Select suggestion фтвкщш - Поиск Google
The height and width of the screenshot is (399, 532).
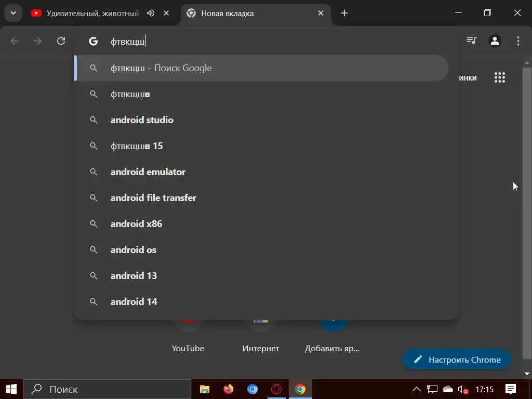(x=261, y=68)
